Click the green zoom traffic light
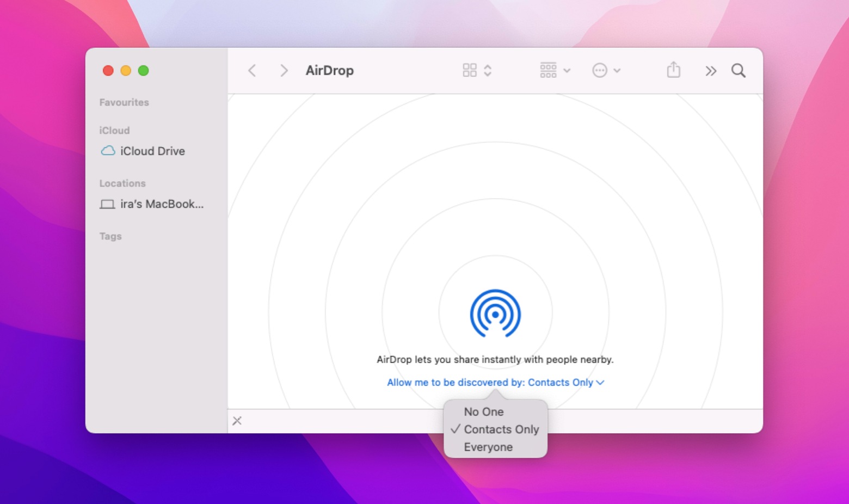Image resolution: width=849 pixels, height=504 pixels. coord(143,70)
